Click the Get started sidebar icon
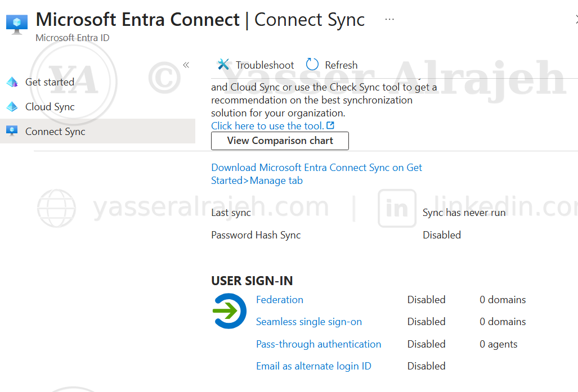This screenshot has width=578, height=392. tap(12, 82)
